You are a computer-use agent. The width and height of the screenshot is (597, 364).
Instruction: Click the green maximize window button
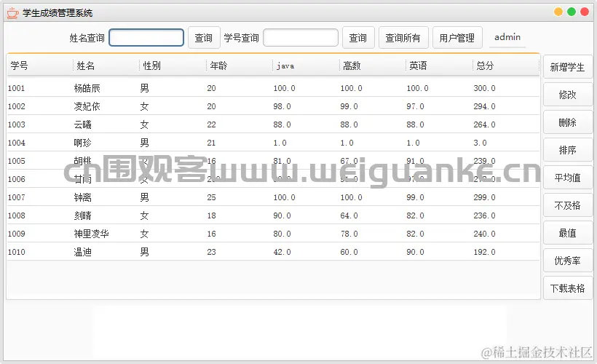(x=572, y=12)
